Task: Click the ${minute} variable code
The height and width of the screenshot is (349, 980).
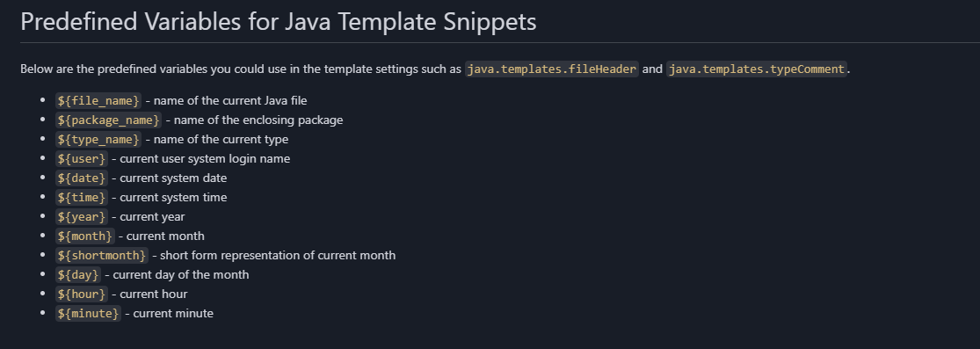Action: coord(88,314)
